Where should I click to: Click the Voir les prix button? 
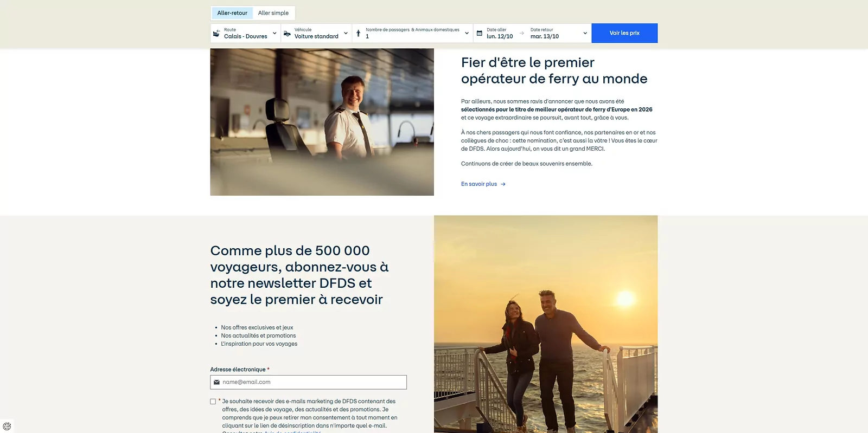624,33
